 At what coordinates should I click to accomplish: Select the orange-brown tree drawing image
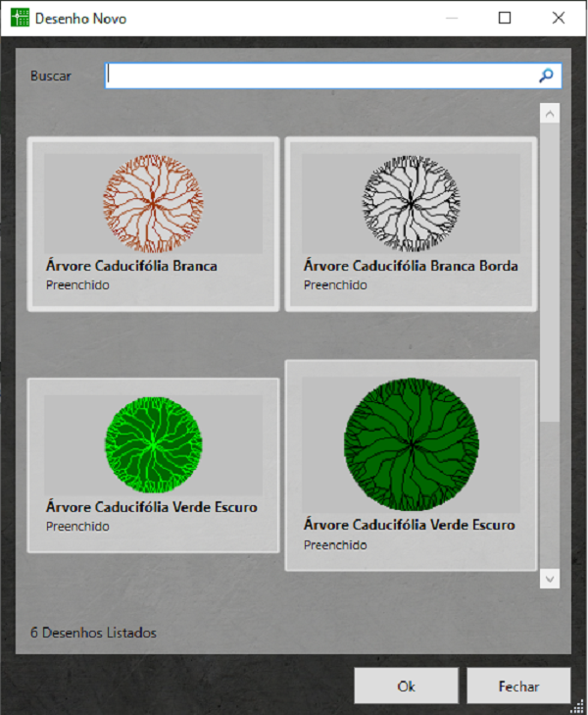(153, 203)
